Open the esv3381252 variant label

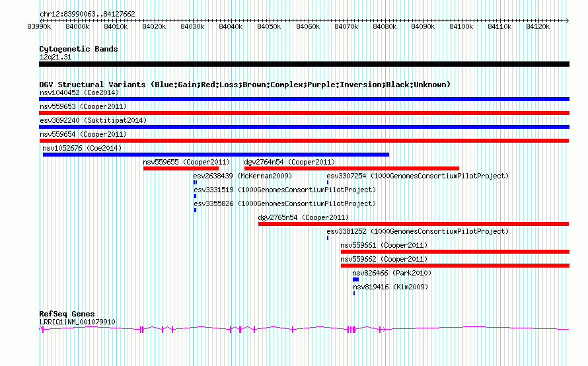(x=418, y=231)
